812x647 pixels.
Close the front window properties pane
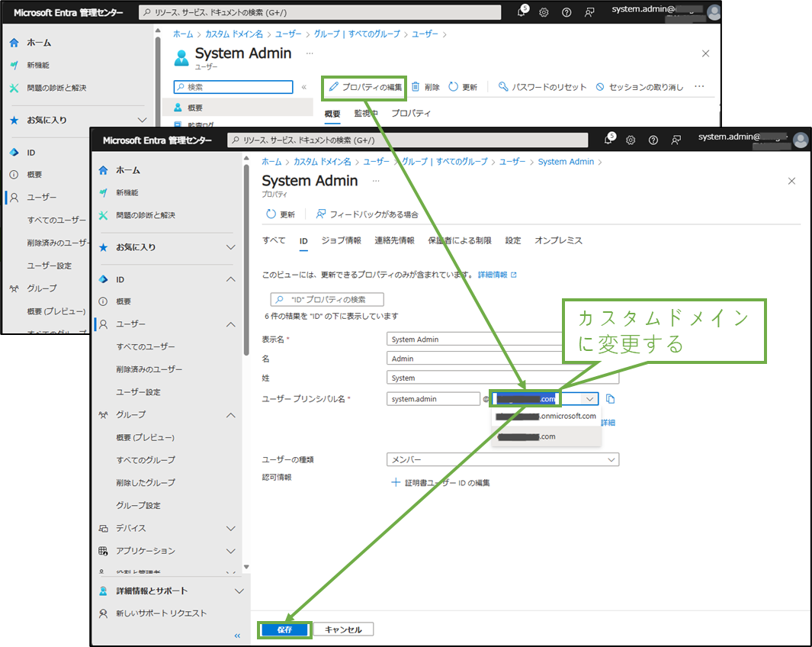(791, 181)
